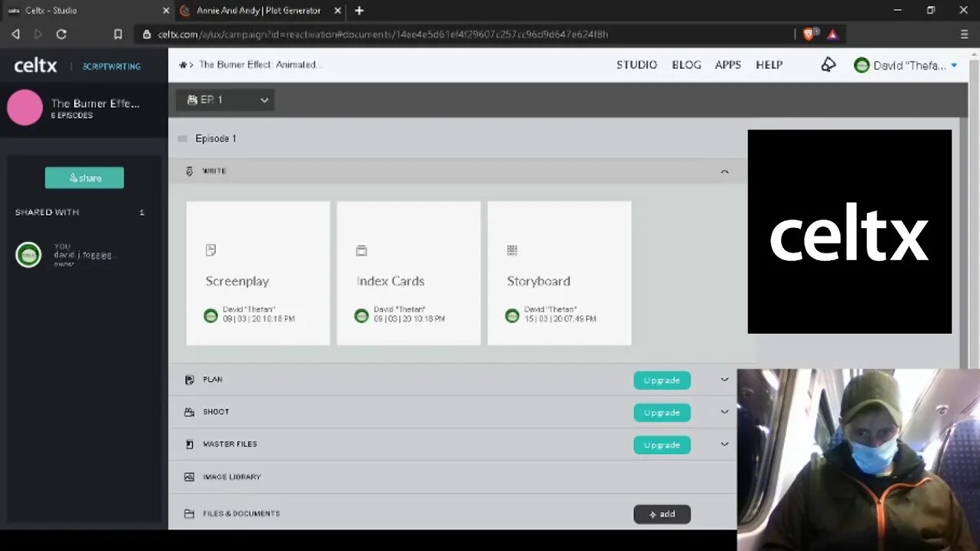The width and height of the screenshot is (980, 551).
Task: Open the Storyboard card
Action: click(x=560, y=273)
